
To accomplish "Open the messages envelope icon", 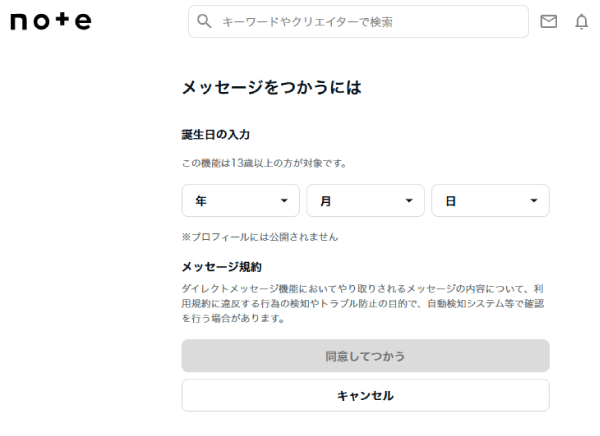I will point(548,21).
